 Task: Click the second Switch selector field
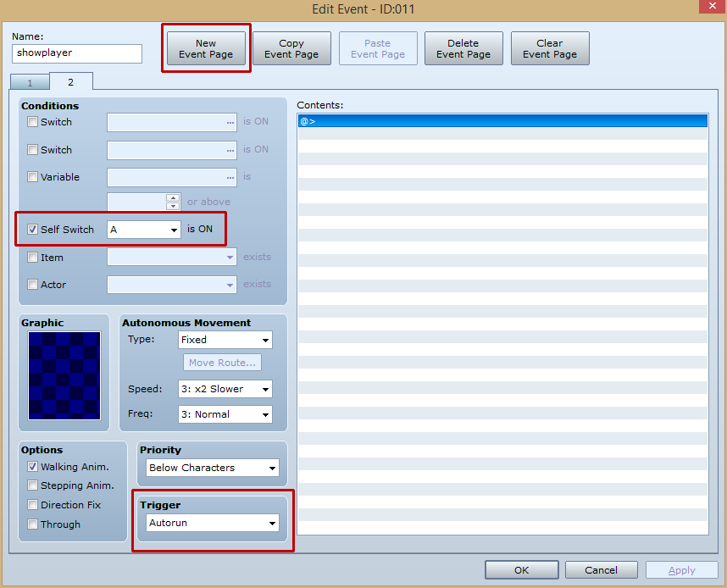(x=171, y=150)
